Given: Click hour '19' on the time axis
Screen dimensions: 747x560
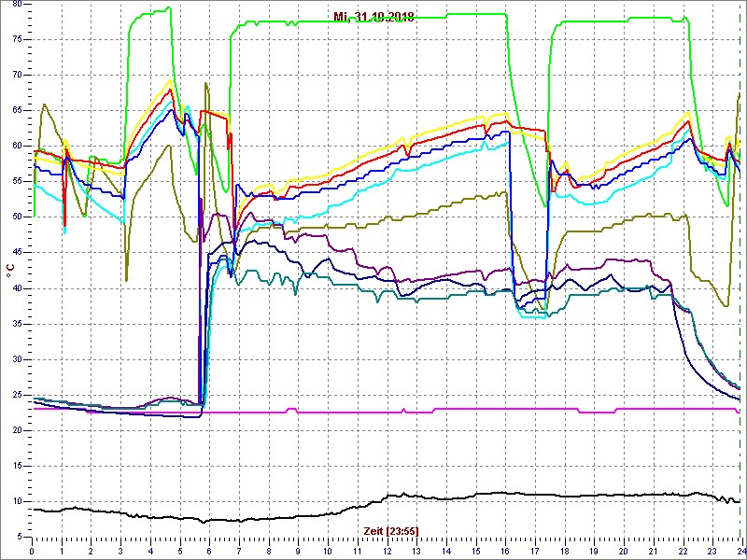Looking at the screenshot, I should 594,551.
